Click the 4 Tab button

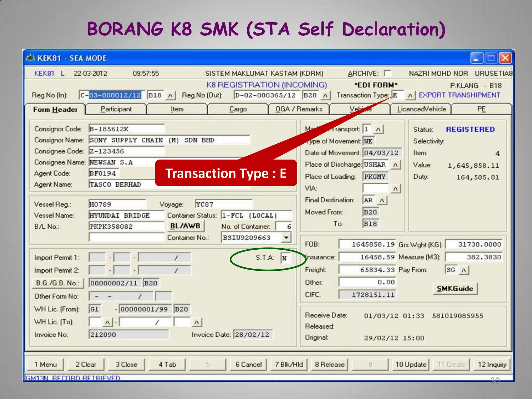click(x=167, y=364)
